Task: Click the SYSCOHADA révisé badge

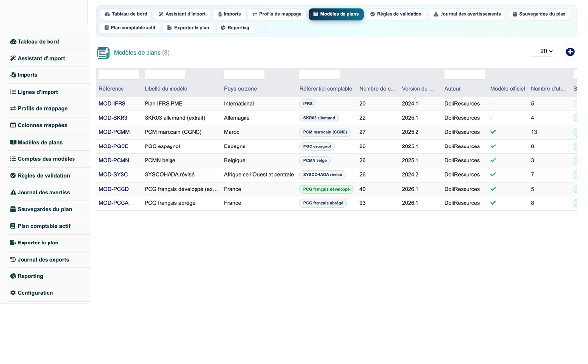Action: click(x=322, y=175)
